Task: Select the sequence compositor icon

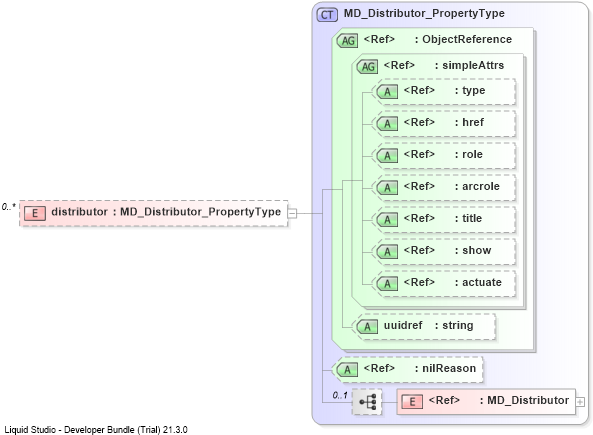Action: coord(367,402)
